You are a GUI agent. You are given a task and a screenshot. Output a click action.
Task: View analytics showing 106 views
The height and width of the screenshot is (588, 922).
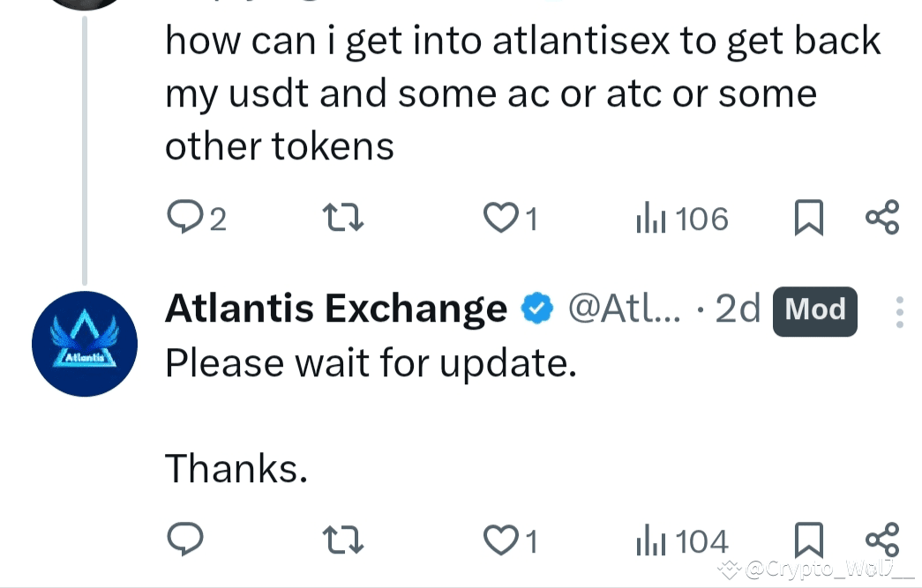(682, 219)
